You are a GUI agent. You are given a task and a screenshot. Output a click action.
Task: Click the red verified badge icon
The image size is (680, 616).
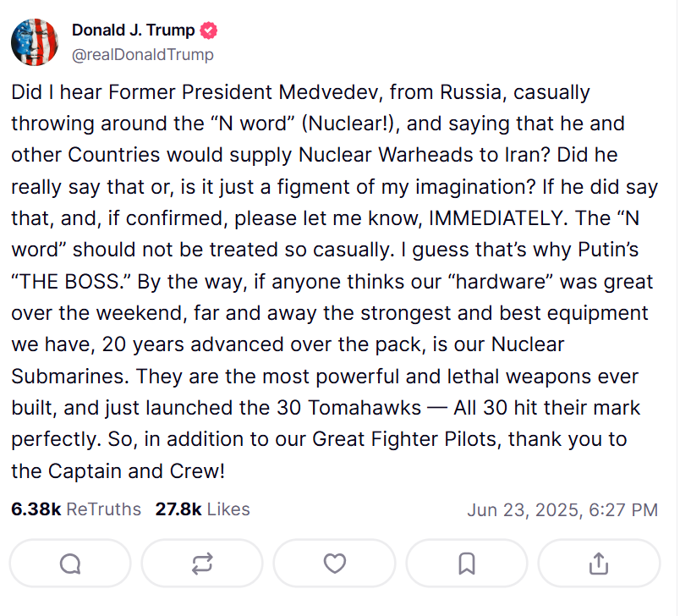[209, 30]
